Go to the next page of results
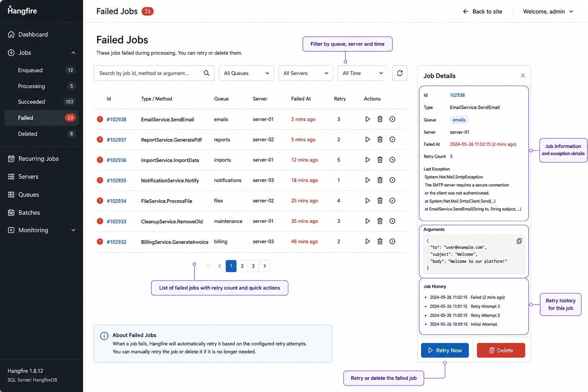The width and height of the screenshot is (588, 392). click(x=265, y=266)
